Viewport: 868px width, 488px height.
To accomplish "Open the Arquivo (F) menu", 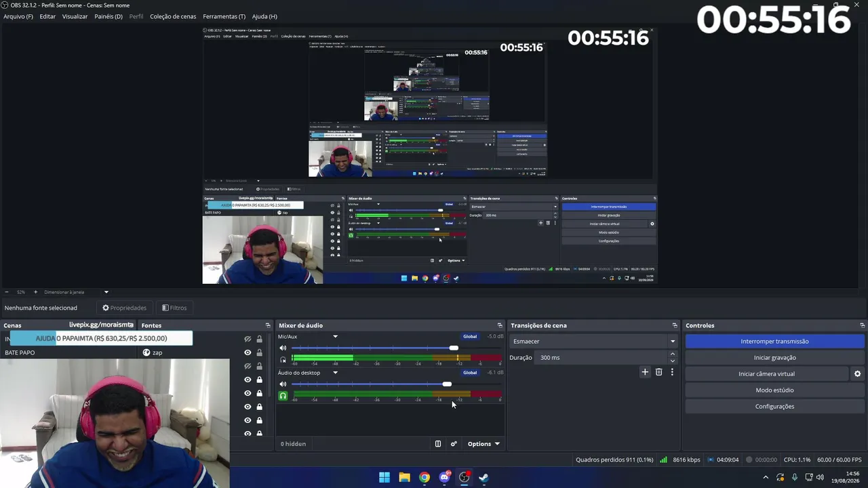I will tap(18, 16).
